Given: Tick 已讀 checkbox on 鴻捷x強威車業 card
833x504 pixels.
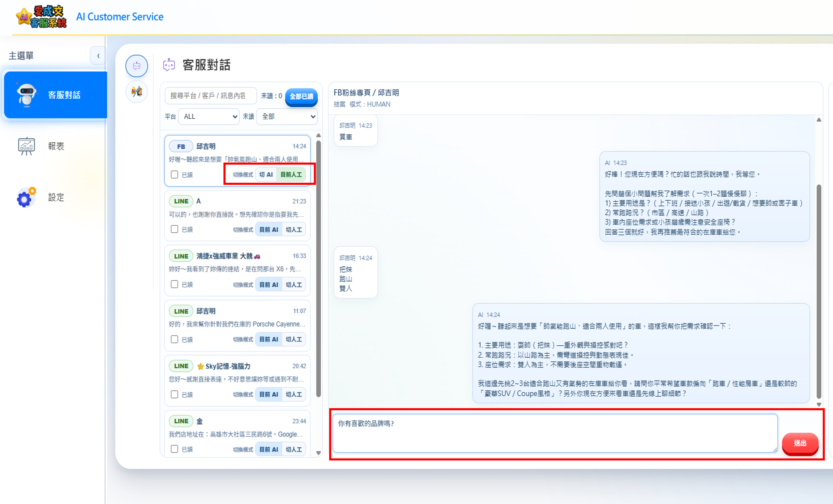Looking at the screenshot, I should pos(174,284).
